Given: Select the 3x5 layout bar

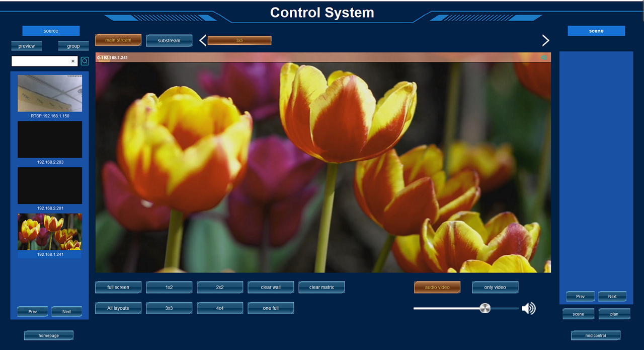Looking at the screenshot, I should 239,40.
